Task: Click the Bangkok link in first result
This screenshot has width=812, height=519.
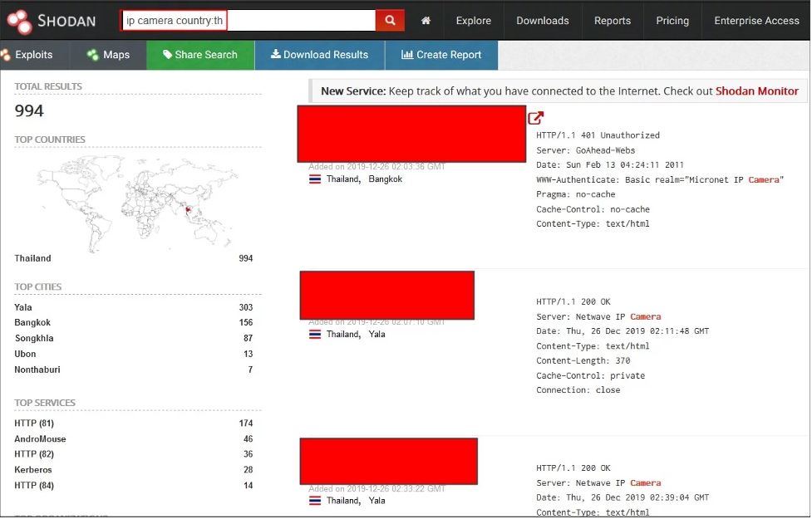Action: pyautogui.click(x=386, y=179)
